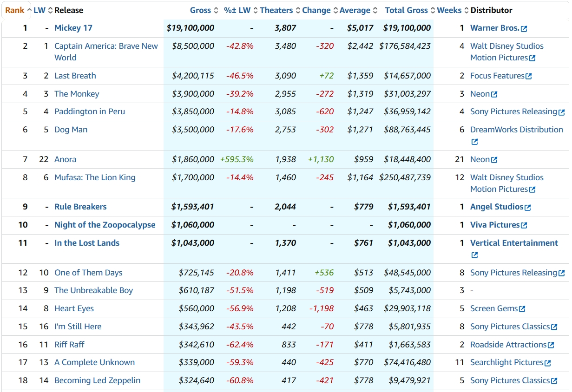Click the +536 theater change value
Viewport: 572px width, 392px height.
click(x=324, y=273)
